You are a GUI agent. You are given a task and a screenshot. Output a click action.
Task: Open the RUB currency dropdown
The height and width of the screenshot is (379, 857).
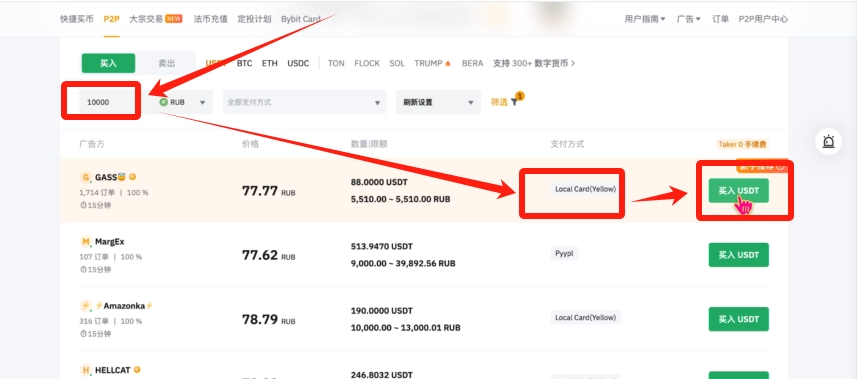tap(183, 102)
